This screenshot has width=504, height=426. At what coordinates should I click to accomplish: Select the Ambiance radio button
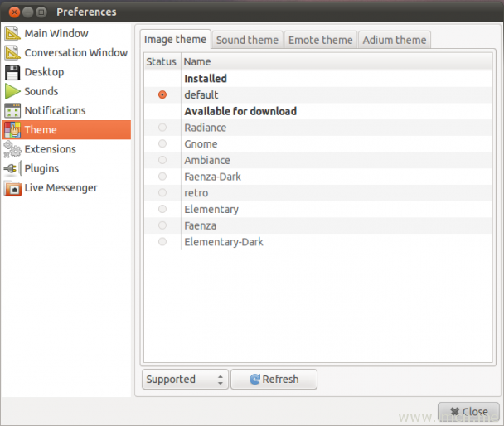coord(162,160)
